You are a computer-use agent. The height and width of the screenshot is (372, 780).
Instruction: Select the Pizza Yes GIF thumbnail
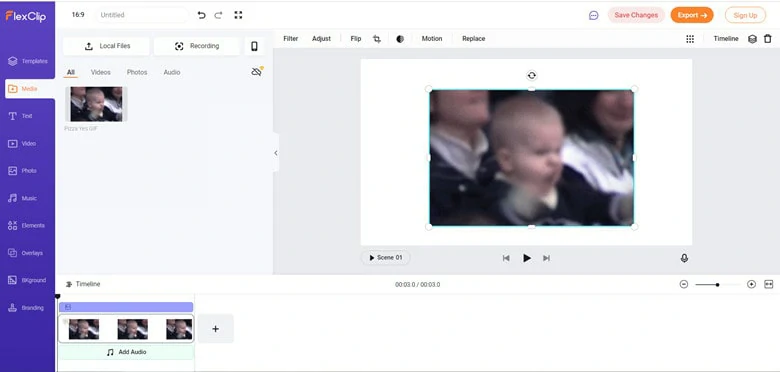(x=96, y=104)
